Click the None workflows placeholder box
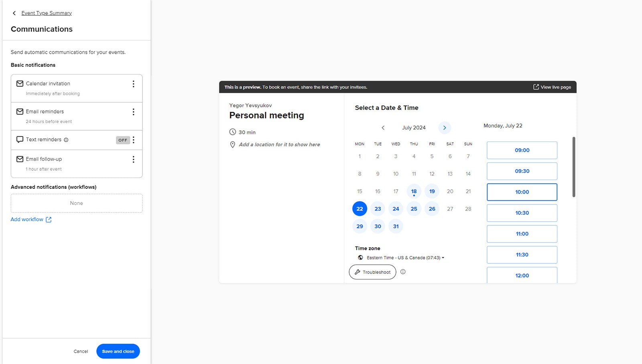This screenshot has width=642, height=364. pyautogui.click(x=77, y=203)
